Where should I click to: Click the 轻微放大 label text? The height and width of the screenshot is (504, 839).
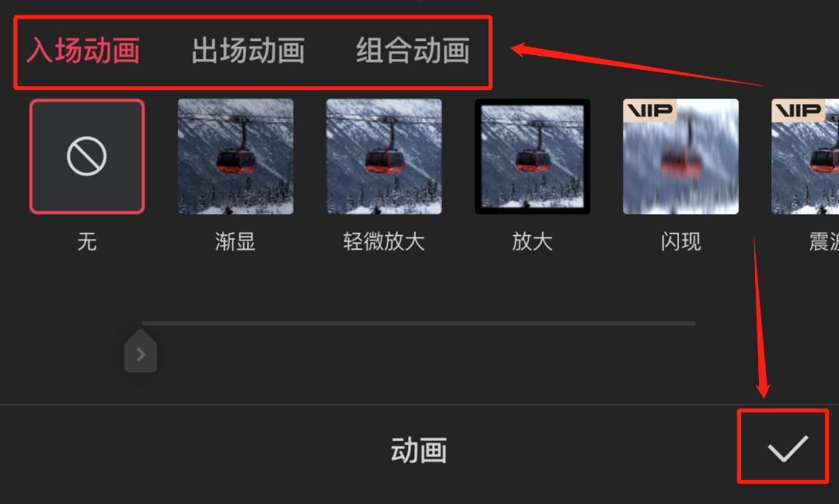[x=385, y=242]
